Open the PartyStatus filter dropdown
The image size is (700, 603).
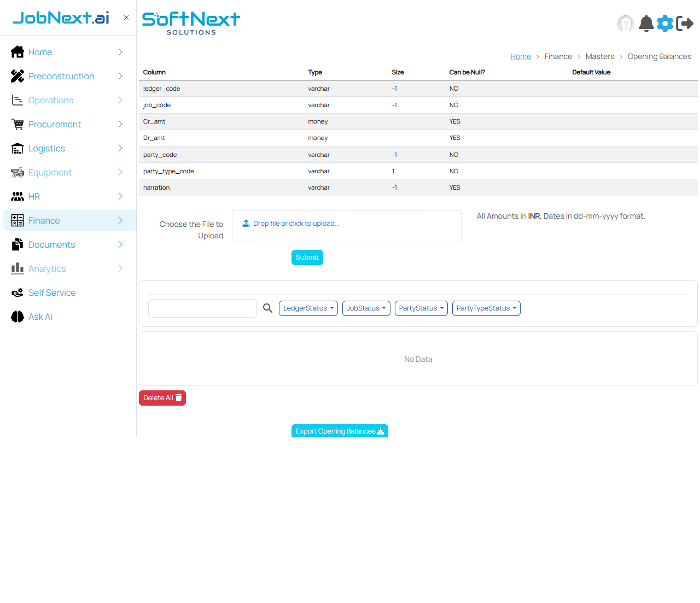[x=421, y=308]
